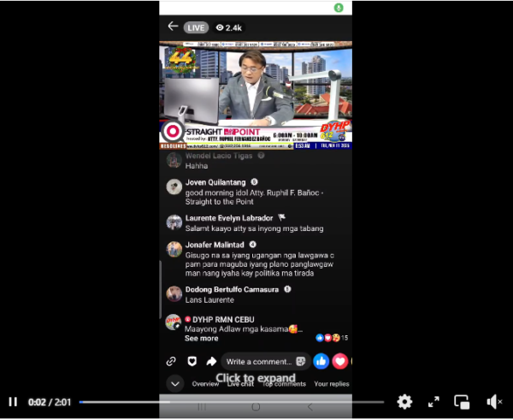Click the copy link icon
The width and height of the screenshot is (513, 420).
tap(171, 361)
